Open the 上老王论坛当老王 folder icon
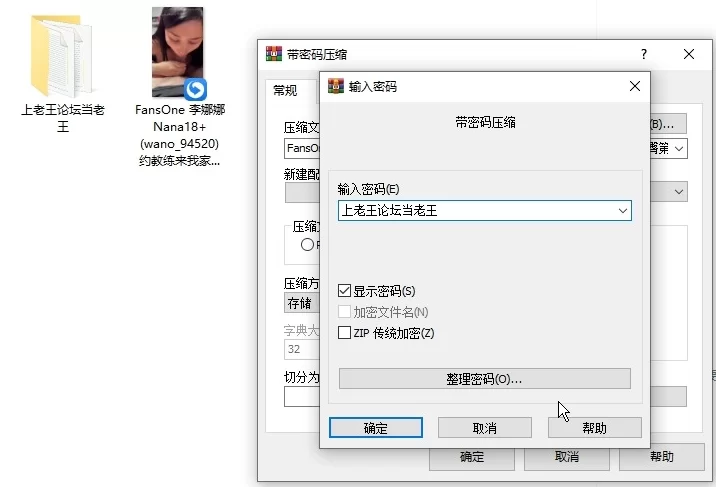This screenshot has height=487, width=716. [x=62, y=56]
